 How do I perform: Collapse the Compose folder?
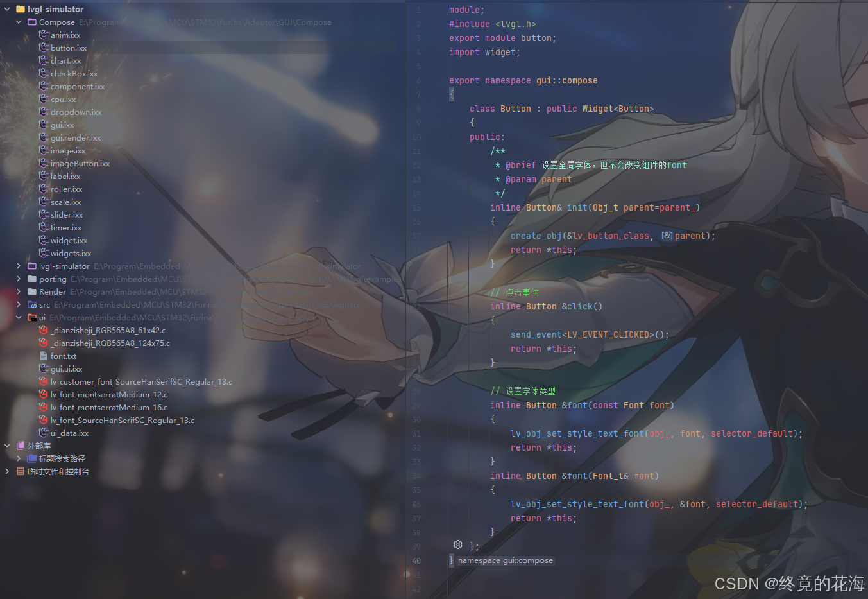point(19,22)
